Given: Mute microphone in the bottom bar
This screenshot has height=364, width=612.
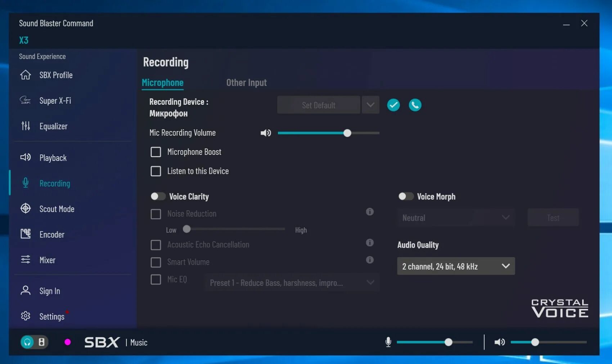Looking at the screenshot, I should point(388,342).
